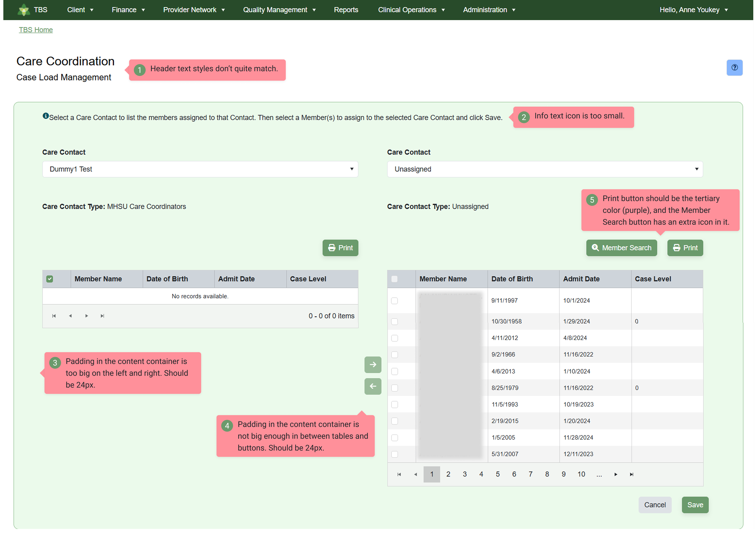The width and height of the screenshot is (756, 543).
Task: Click the TBS logo icon
Action: point(23,10)
